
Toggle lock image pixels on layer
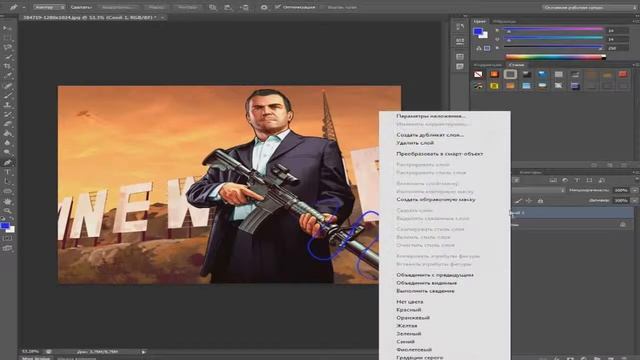point(518,201)
